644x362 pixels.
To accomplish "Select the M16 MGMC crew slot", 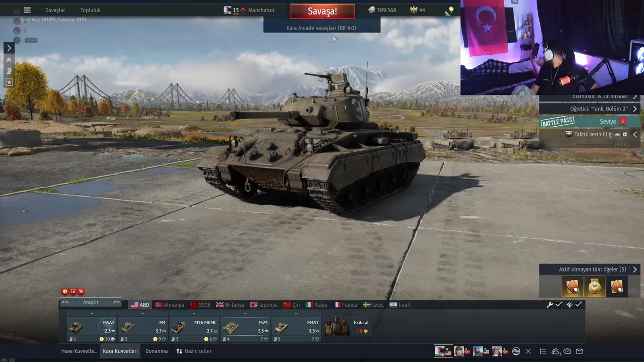I will 194,326.
